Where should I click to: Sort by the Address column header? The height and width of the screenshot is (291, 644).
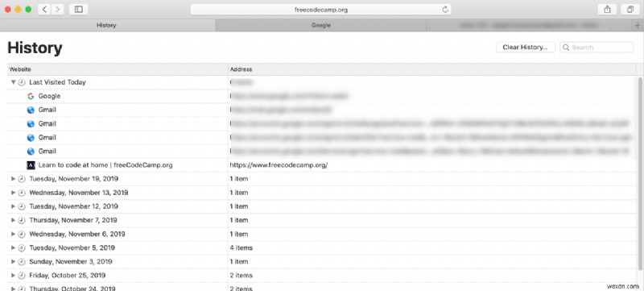[x=432, y=69]
